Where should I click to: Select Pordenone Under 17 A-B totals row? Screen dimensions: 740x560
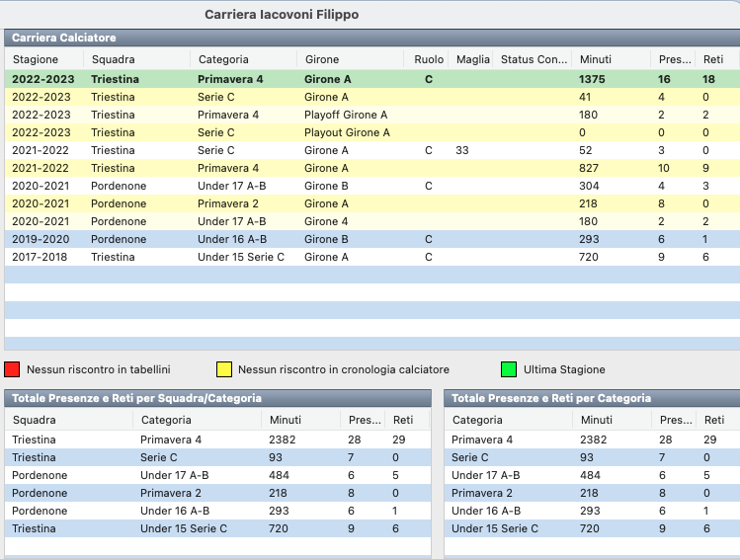[198, 475]
